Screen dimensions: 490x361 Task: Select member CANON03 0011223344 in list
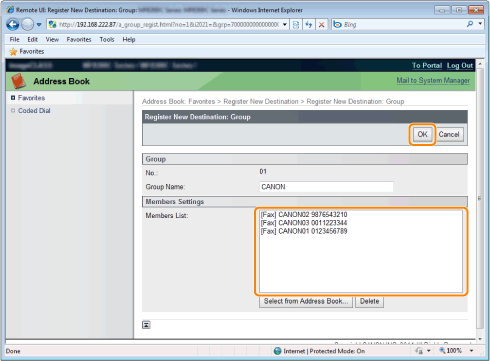tap(304, 223)
